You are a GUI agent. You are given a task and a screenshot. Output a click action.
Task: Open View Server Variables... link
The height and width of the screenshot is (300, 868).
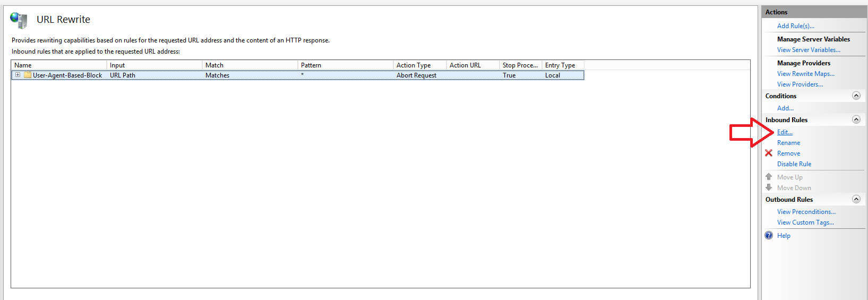click(809, 50)
